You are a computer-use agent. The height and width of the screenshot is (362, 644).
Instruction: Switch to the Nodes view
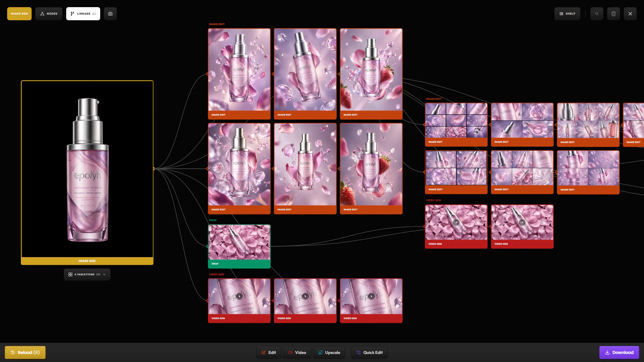[x=49, y=14]
